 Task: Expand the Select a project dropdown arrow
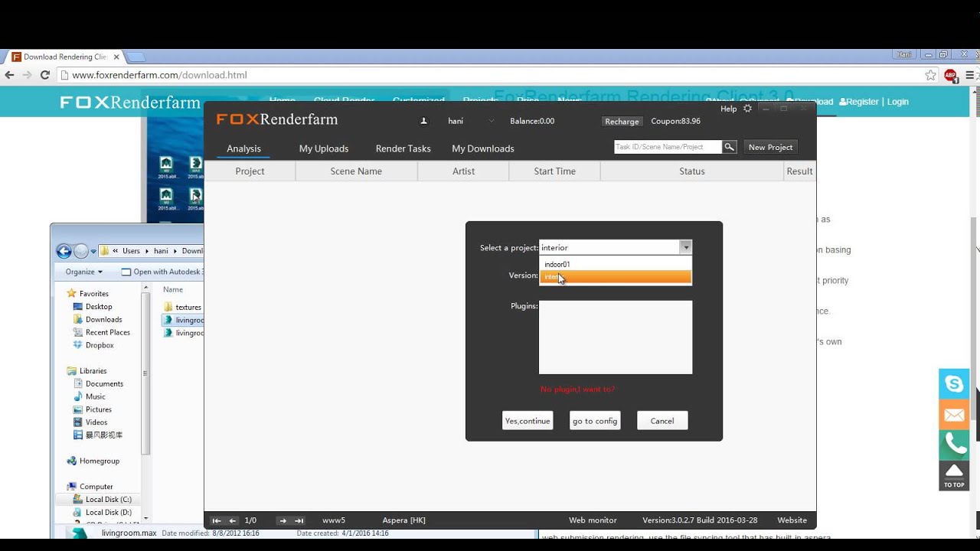click(686, 247)
